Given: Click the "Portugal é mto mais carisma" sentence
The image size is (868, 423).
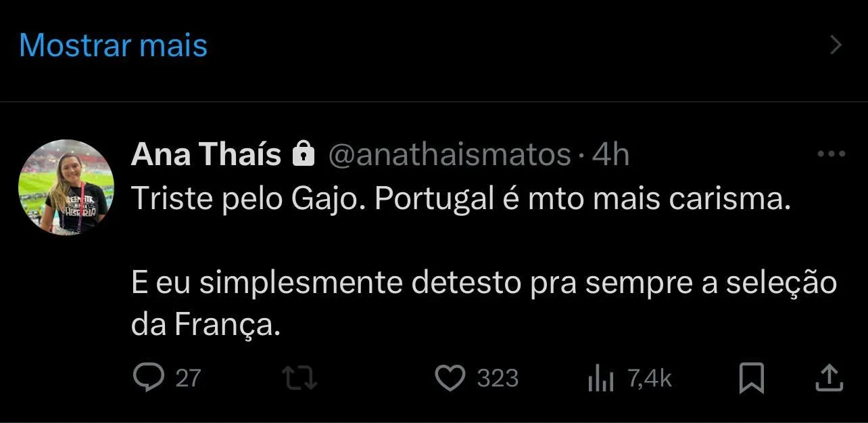Looking at the screenshot, I should 581,199.
